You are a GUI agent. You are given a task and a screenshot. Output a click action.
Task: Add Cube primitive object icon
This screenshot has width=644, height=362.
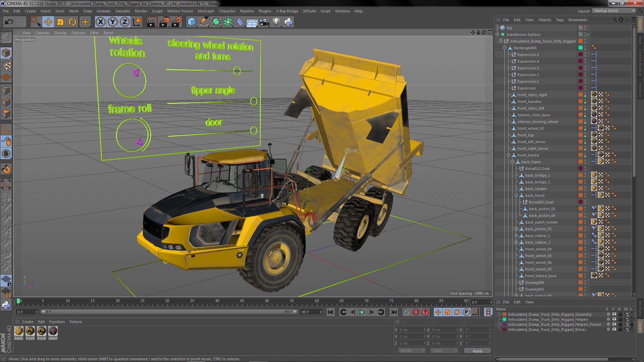click(192, 22)
